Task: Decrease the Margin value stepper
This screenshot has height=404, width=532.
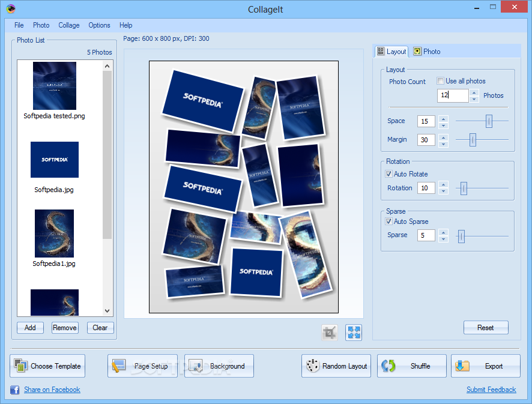Action: (x=444, y=144)
